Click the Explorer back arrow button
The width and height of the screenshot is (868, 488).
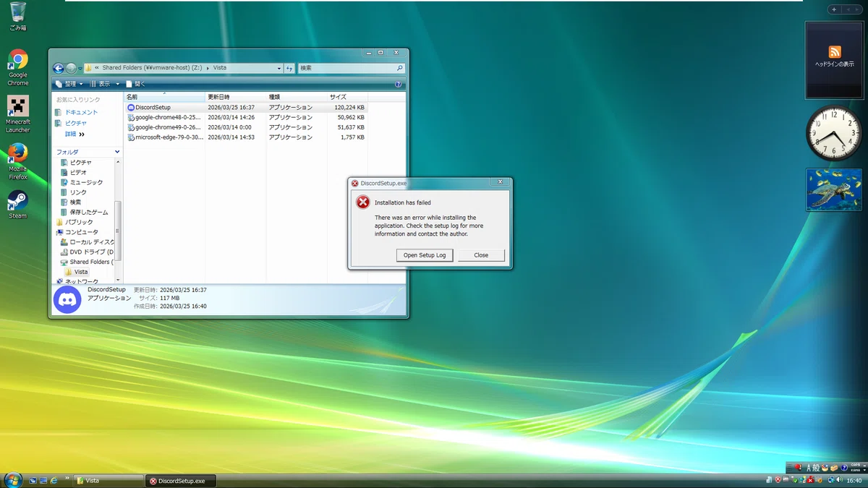coord(59,68)
